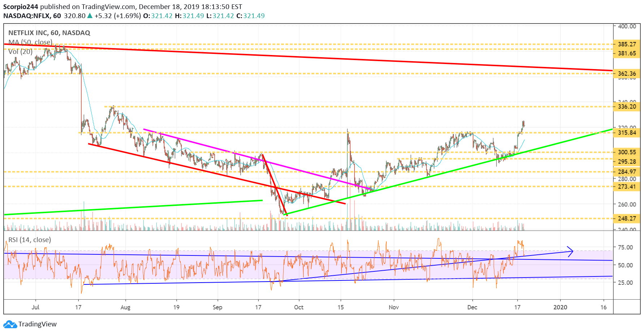Click the high value H:321.49
This screenshot has width=644, height=334.
pyautogui.click(x=189, y=16)
